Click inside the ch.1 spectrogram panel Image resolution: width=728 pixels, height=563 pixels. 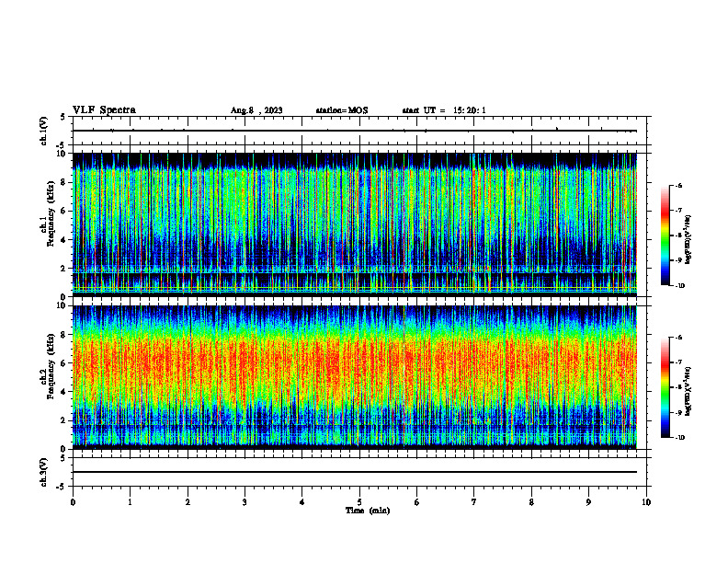point(354,224)
